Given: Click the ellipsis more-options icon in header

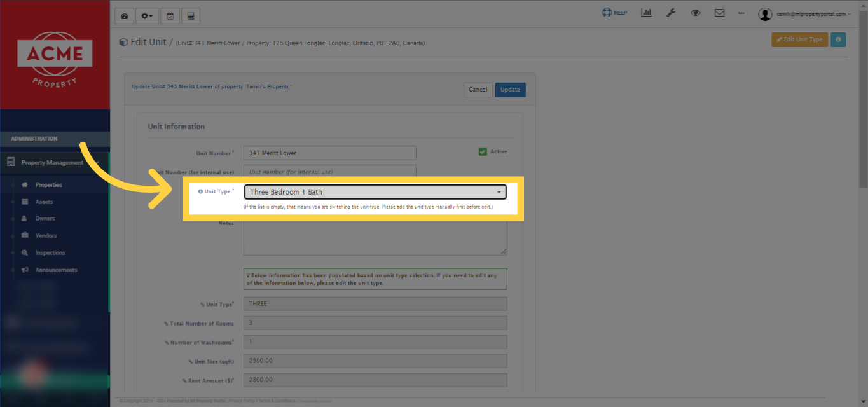Looking at the screenshot, I should (741, 12).
